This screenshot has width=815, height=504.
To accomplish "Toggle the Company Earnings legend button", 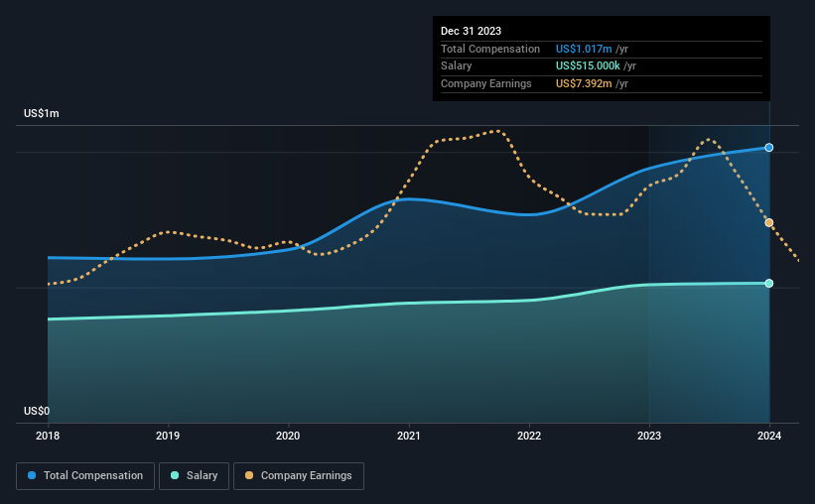I will (299, 476).
